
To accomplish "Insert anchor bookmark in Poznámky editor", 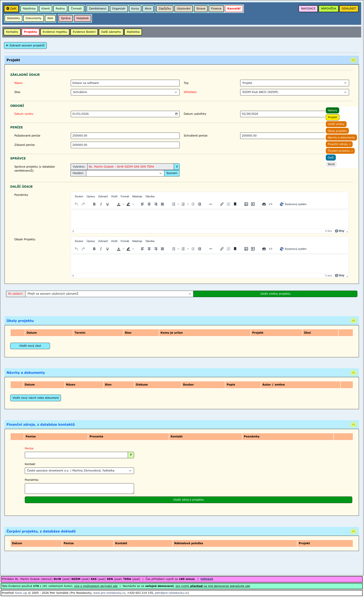I will pyautogui.click(x=235, y=204).
